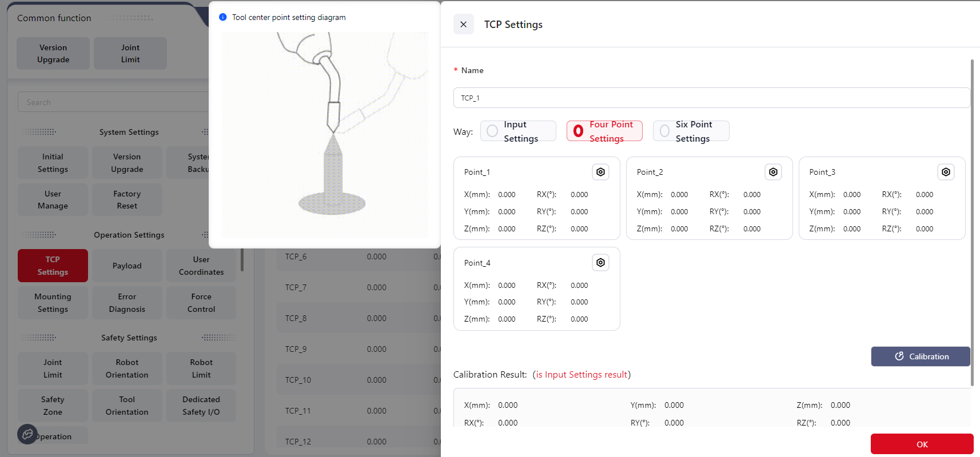
Task: Click the tool center point diagram image
Action: click(324, 135)
